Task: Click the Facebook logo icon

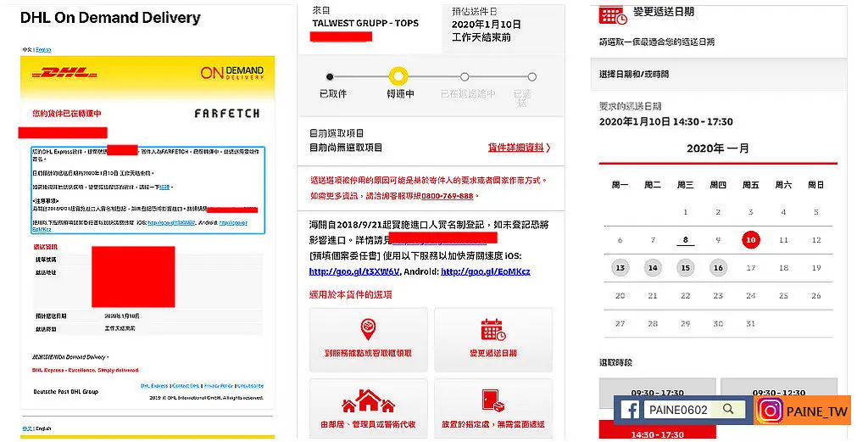Action: click(x=630, y=410)
